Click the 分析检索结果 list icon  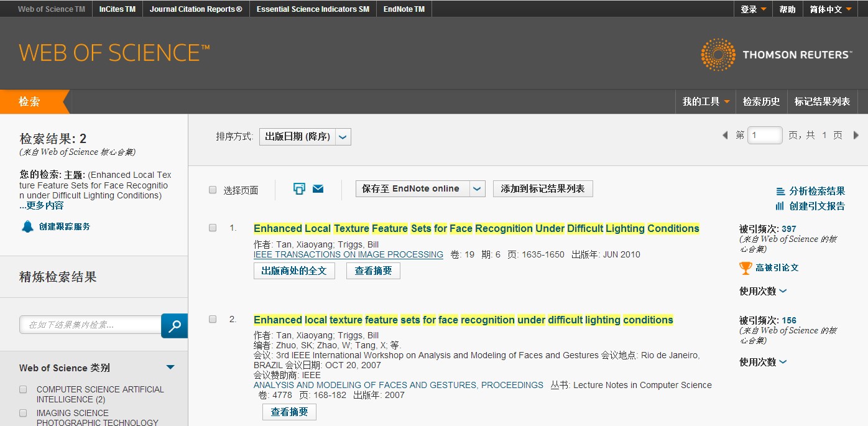pyautogui.click(x=780, y=192)
